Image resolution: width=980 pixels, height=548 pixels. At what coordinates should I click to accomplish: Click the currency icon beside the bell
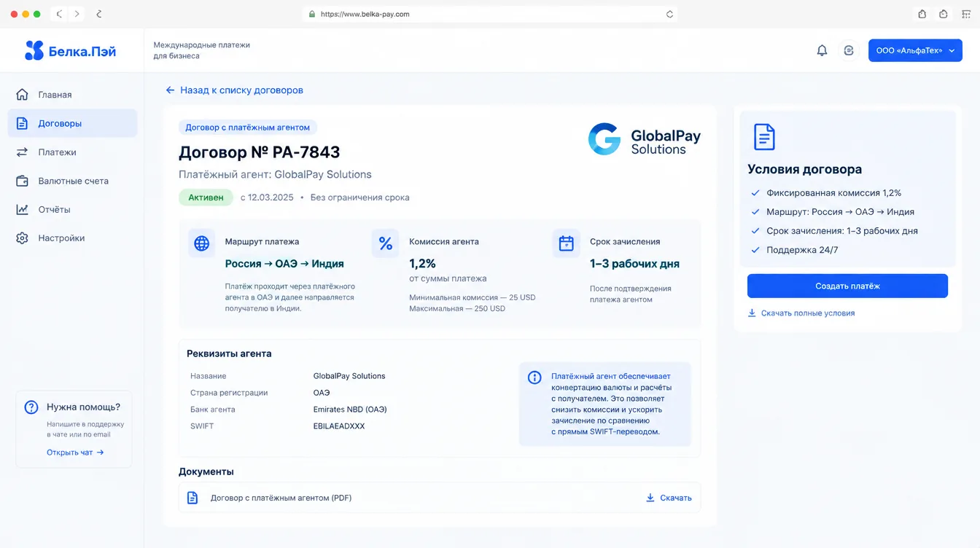[849, 50]
